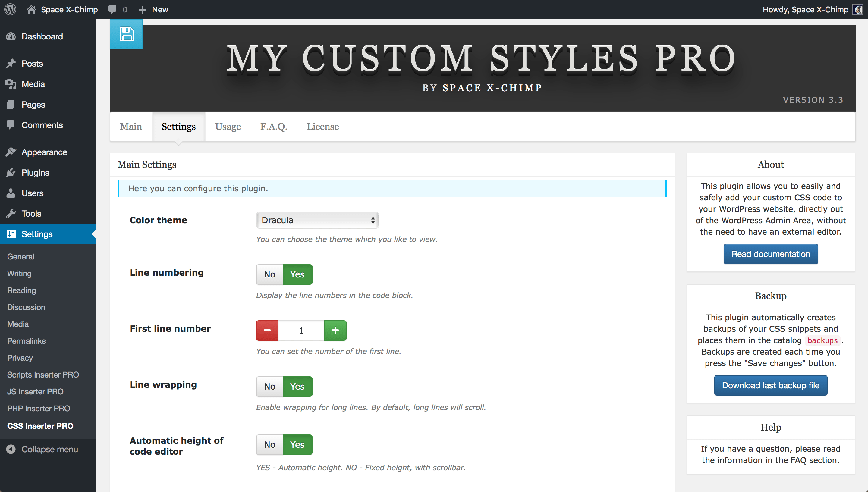Click the First line number increment button

click(335, 330)
